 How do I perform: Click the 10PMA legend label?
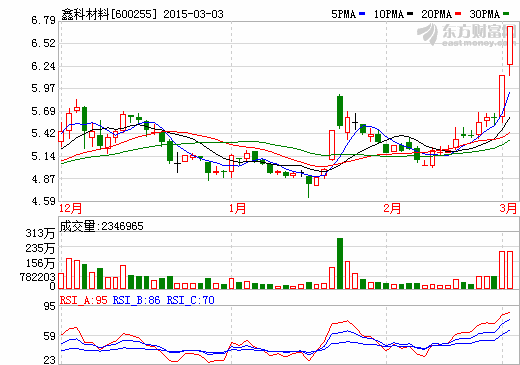click(389, 14)
